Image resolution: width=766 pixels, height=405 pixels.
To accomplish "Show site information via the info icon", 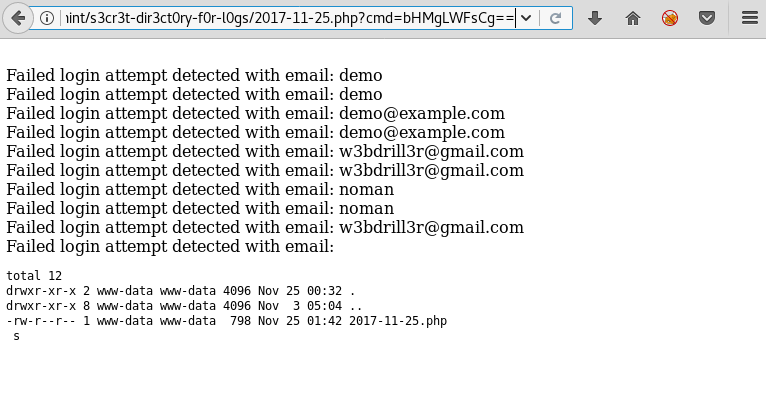I will tap(47, 19).
